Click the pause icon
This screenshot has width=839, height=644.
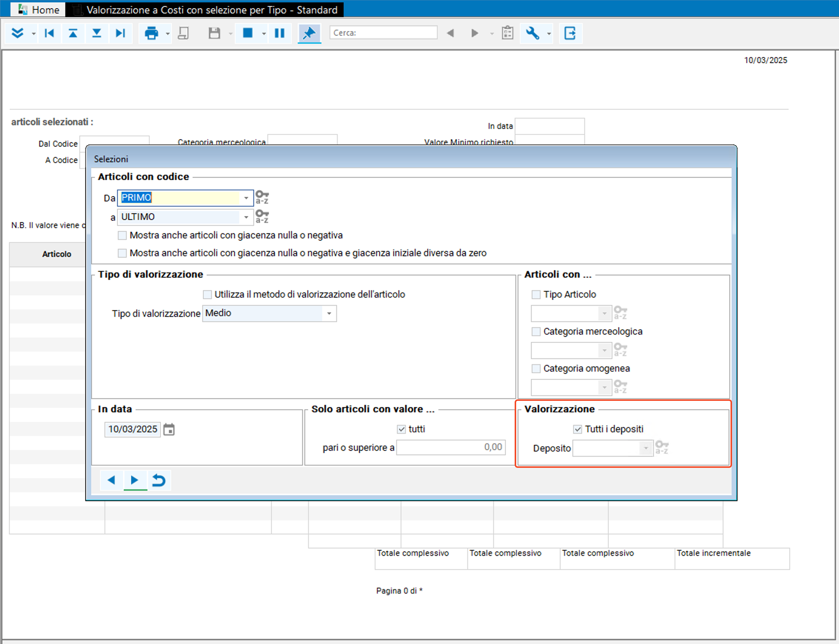coord(280,33)
